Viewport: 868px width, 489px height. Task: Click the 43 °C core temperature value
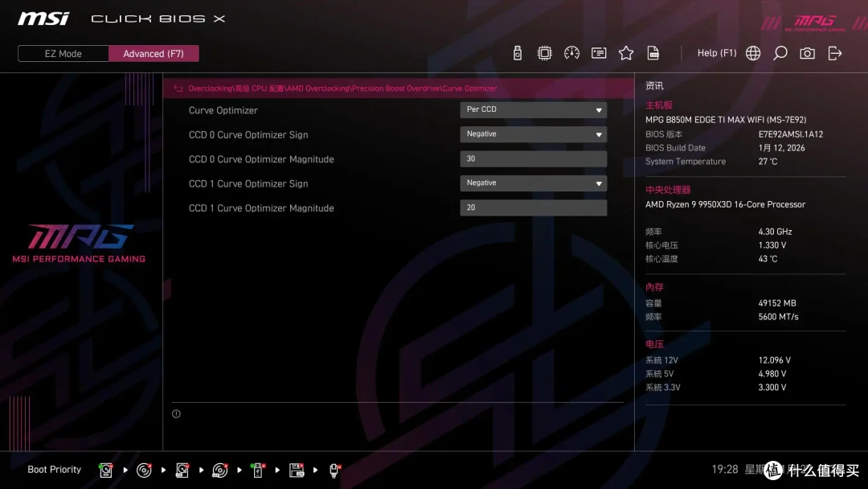click(x=768, y=259)
